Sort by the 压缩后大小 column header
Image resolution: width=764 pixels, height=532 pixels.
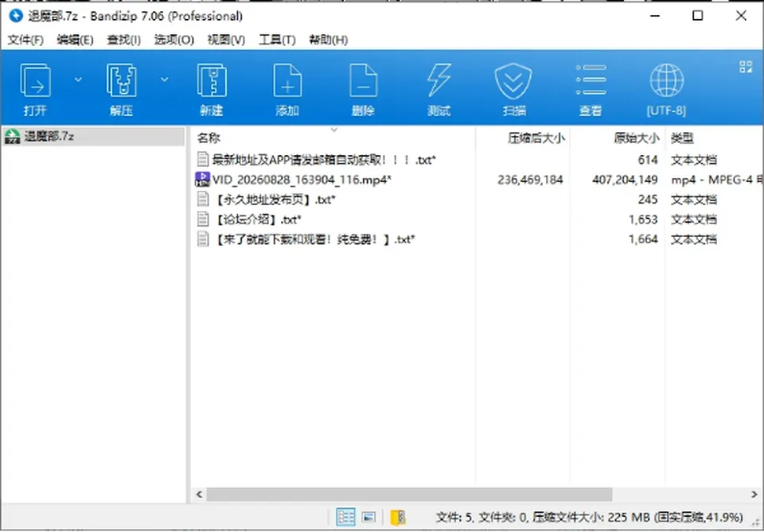[x=536, y=138]
